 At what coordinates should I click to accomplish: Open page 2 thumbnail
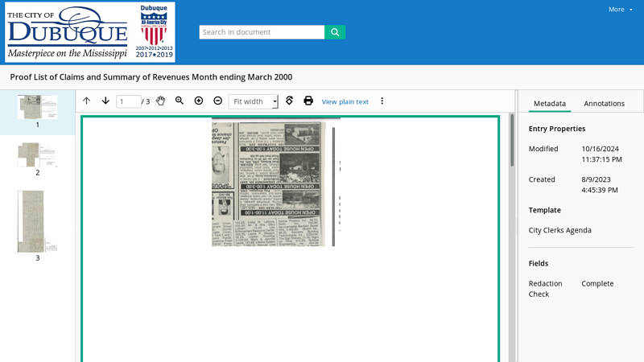click(37, 155)
